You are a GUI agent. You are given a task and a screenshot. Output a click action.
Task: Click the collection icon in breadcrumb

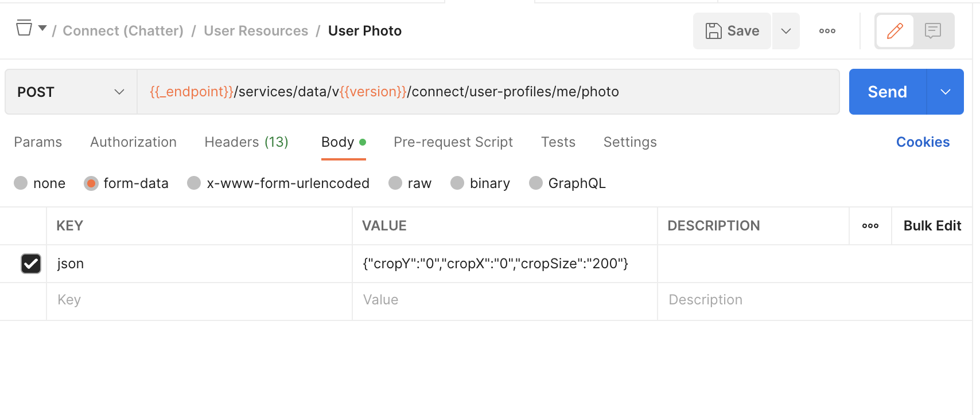click(24, 28)
